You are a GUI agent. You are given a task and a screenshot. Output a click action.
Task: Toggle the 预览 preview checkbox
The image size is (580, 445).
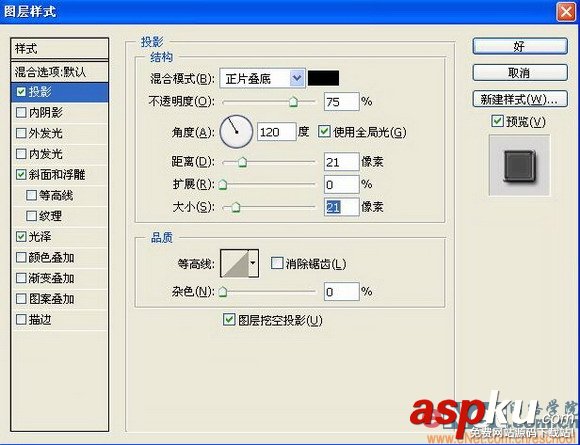497,121
